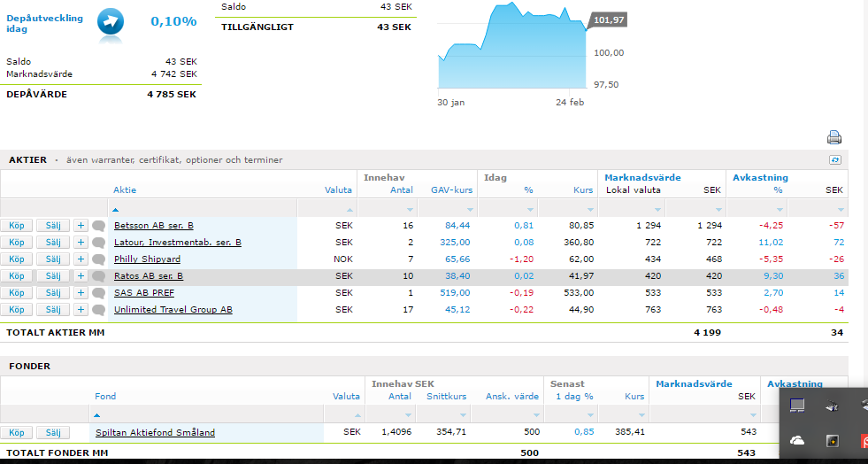This screenshot has width=868, height=464.
Task: Open comment bubble for SAS AB PREF
Action: 98,293
